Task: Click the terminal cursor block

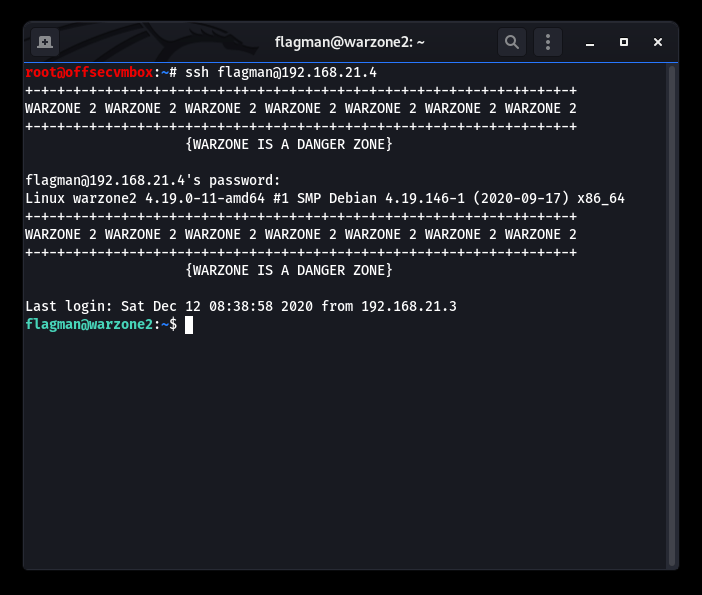Action: [x=189, y=325]
